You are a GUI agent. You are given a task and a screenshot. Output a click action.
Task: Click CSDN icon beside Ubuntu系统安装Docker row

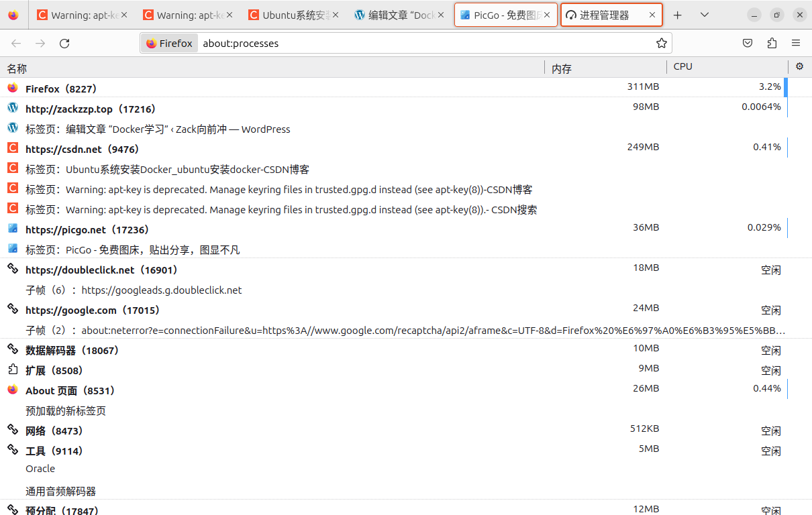pos(12,168)
